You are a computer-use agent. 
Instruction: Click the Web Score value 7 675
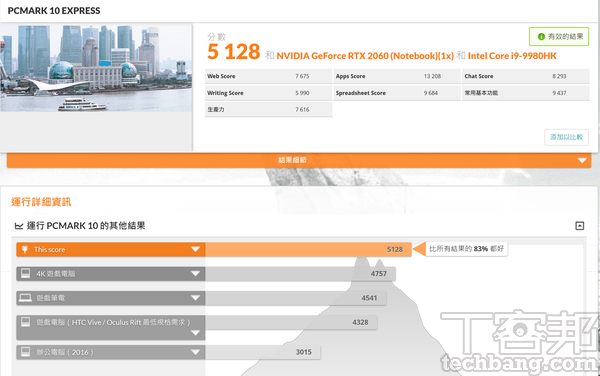point(302,76)
